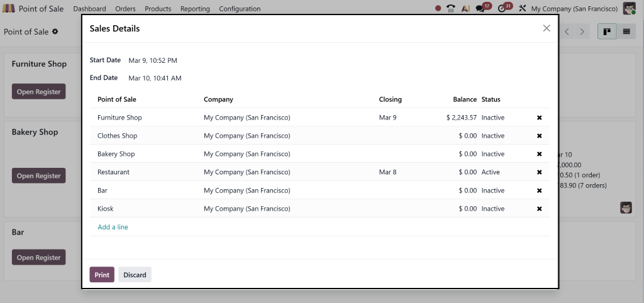The image size is (644, 303).
Task: Open the Configuration menu
Action: [x=240, y=9]
